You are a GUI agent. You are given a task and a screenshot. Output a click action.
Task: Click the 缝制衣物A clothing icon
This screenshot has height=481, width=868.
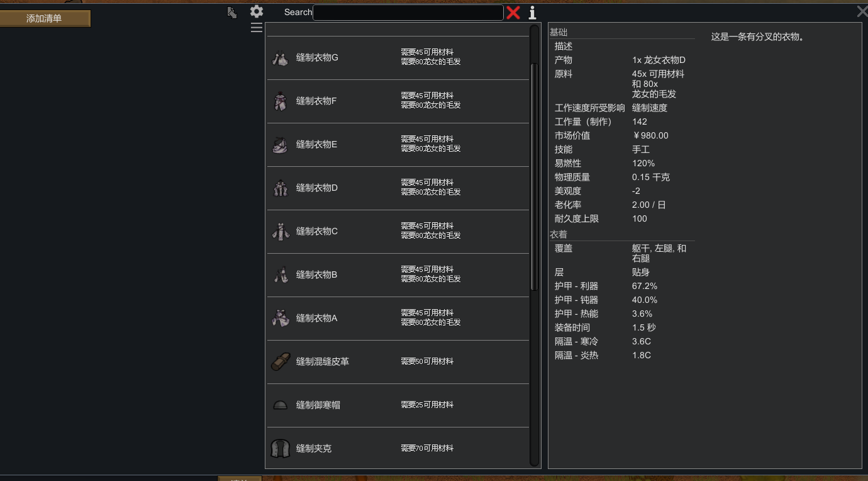pos(281,319)
